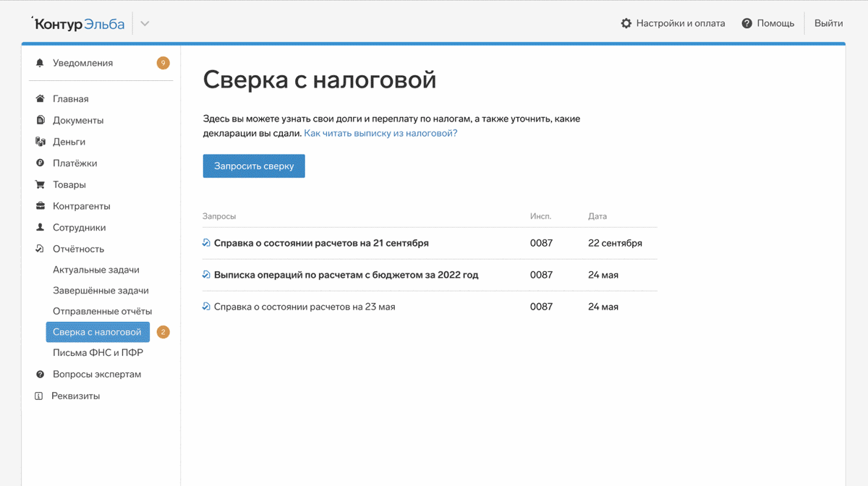Click the person icon for Сотрудники
This screenshot has height=486, width=868.
pyautogui.click(x=40, y=227)
